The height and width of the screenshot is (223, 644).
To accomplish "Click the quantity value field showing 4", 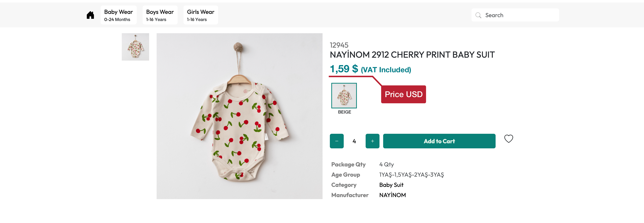I will pos(354,141).
